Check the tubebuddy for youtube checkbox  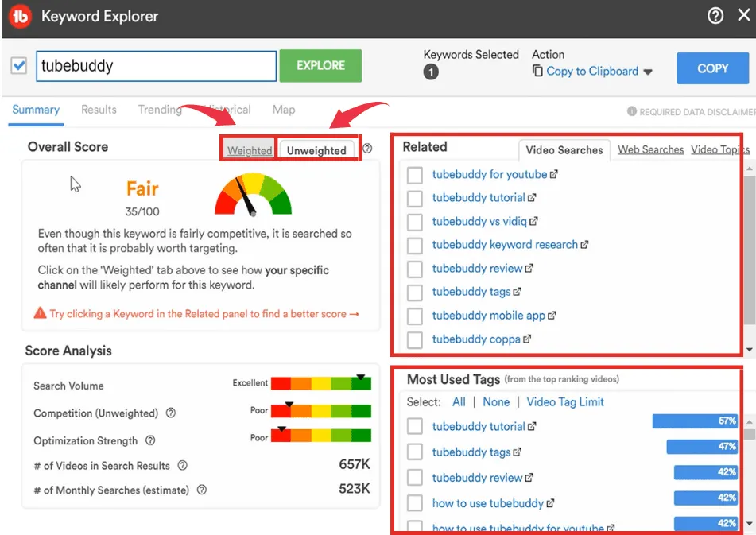tap(415, 174)
